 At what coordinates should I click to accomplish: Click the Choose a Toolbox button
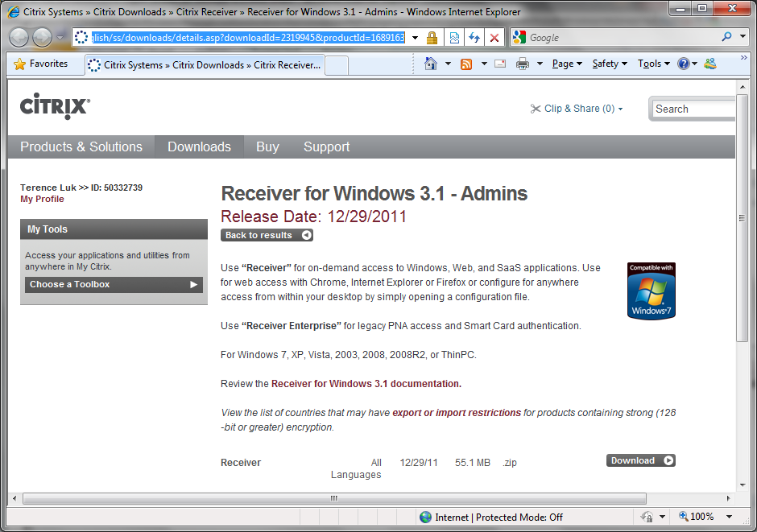pyautogui.click(x=114, y=285)
